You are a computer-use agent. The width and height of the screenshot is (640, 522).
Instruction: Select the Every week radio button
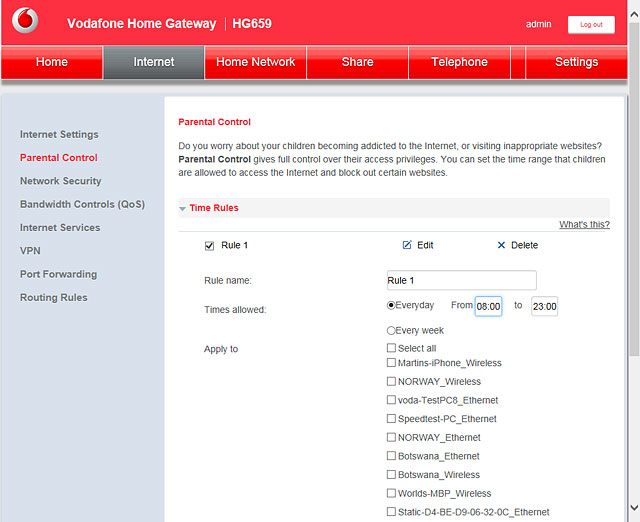391,331
